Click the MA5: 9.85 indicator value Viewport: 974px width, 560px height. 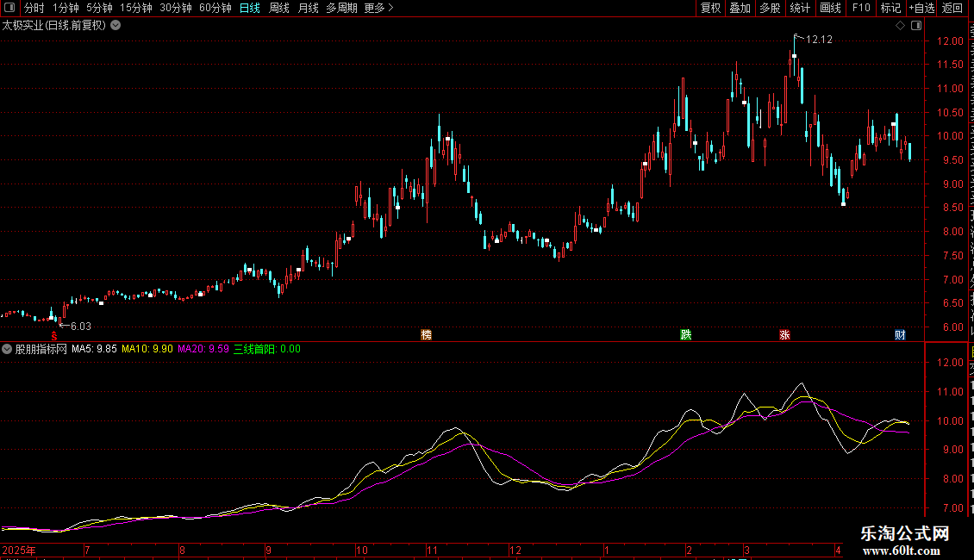click(94, 349)
